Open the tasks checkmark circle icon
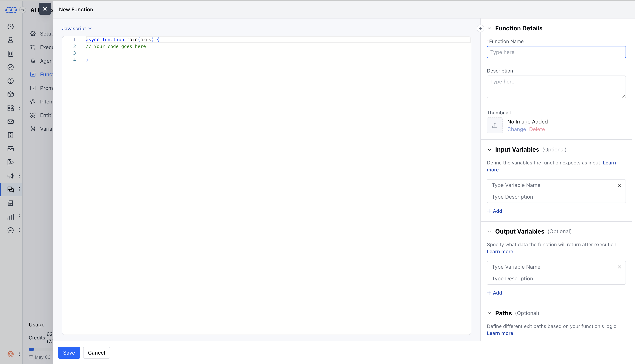635x364 pixels. coord(11,67)
